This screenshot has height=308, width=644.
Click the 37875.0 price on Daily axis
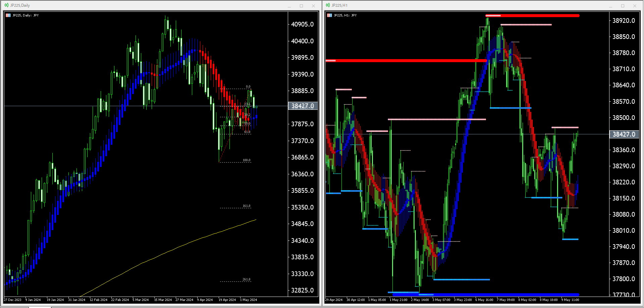point(303,124)
